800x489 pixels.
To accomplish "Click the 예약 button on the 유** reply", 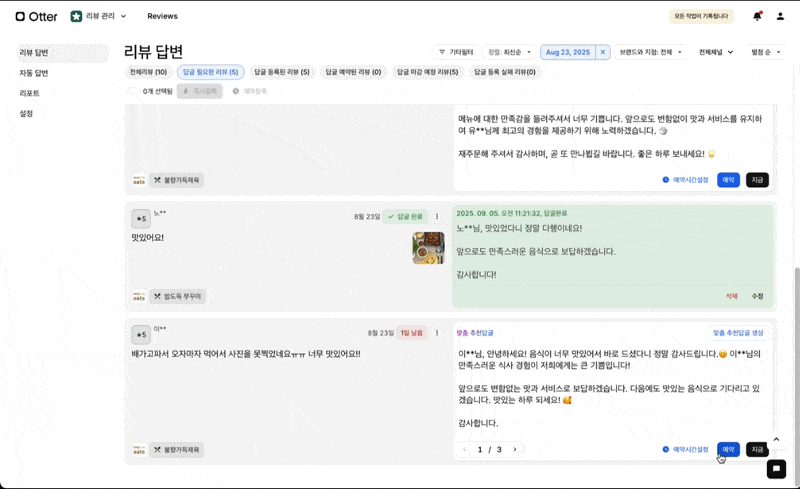I will [x=728, y=180].
